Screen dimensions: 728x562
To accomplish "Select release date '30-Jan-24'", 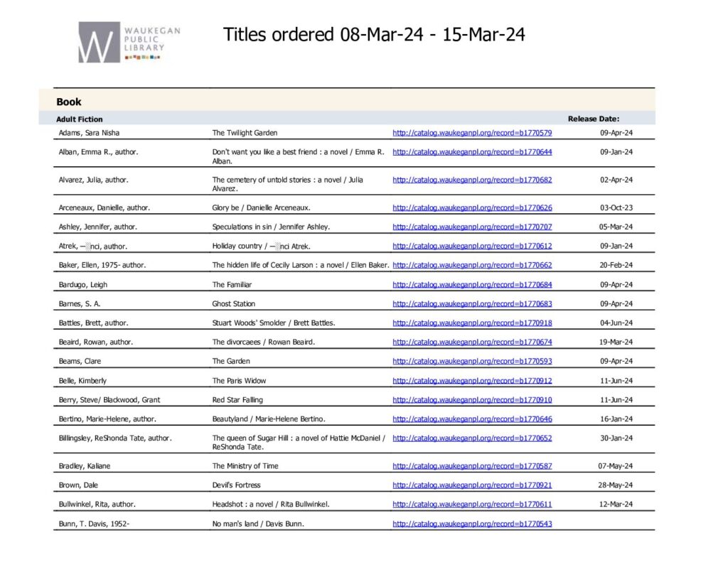I will [616, 438].
